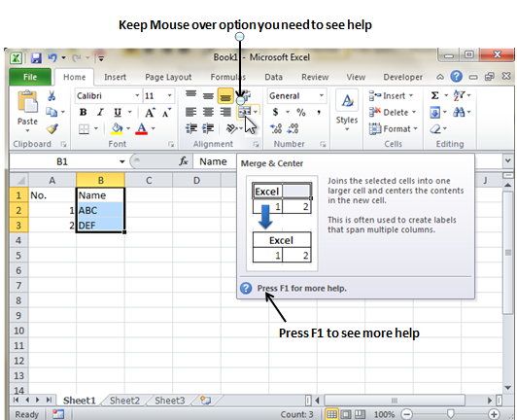
Task: Switch to Page Break Preview in status bar
Action: click(360, 414)
